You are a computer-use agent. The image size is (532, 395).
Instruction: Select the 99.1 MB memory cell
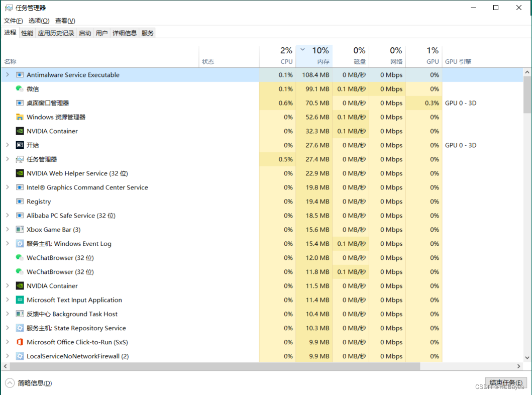(314, 89)
